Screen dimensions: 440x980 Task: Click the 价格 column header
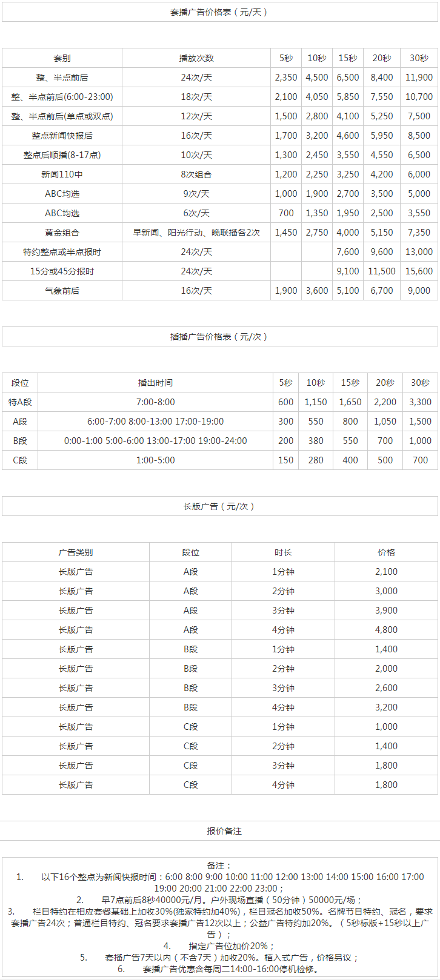(386, 552)
